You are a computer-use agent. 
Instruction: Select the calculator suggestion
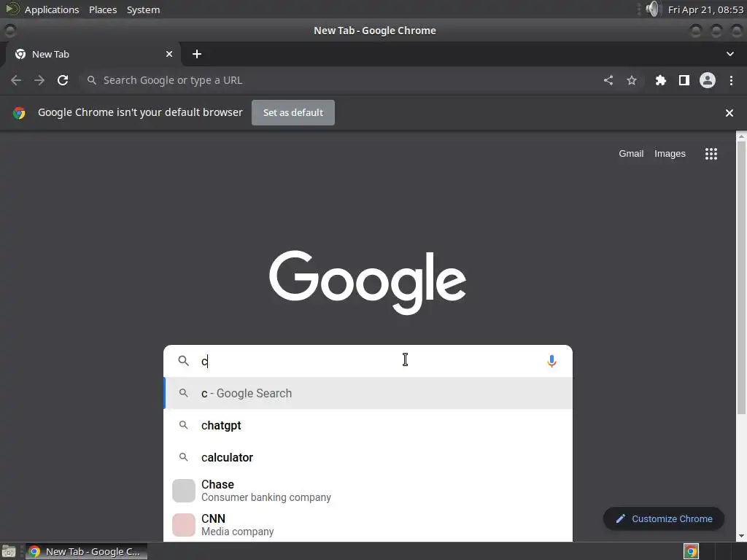click(x=368, y=457)
